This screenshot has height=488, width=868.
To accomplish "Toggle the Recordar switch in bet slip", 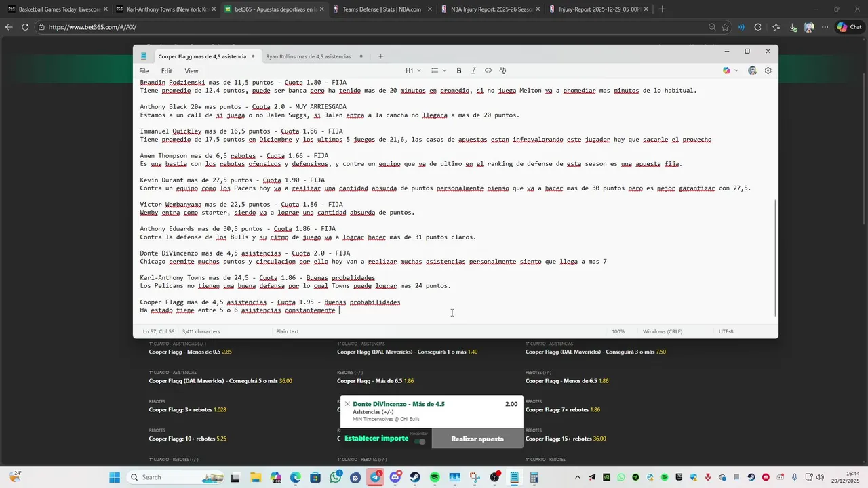I will [x=420, y=442].
